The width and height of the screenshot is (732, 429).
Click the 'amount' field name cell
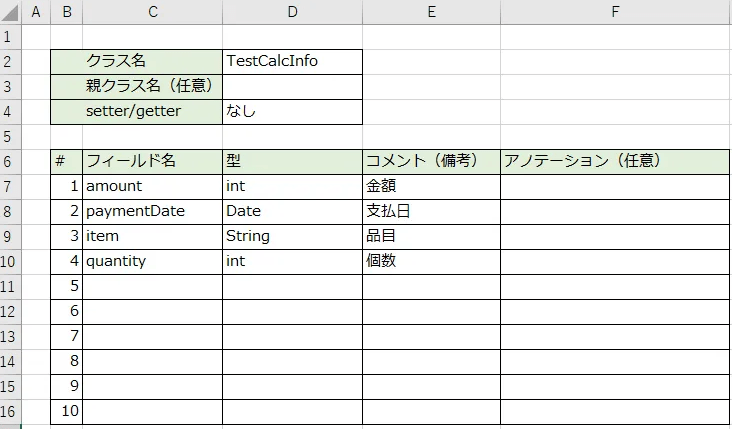pyautogui.click(x=153, y=187)
